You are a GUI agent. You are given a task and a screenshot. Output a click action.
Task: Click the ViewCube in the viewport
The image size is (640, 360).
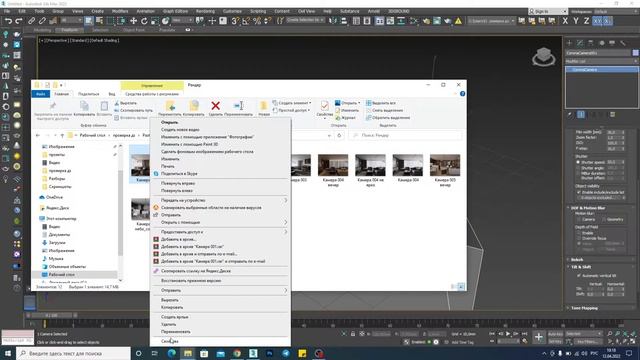(x=544, y=56)
